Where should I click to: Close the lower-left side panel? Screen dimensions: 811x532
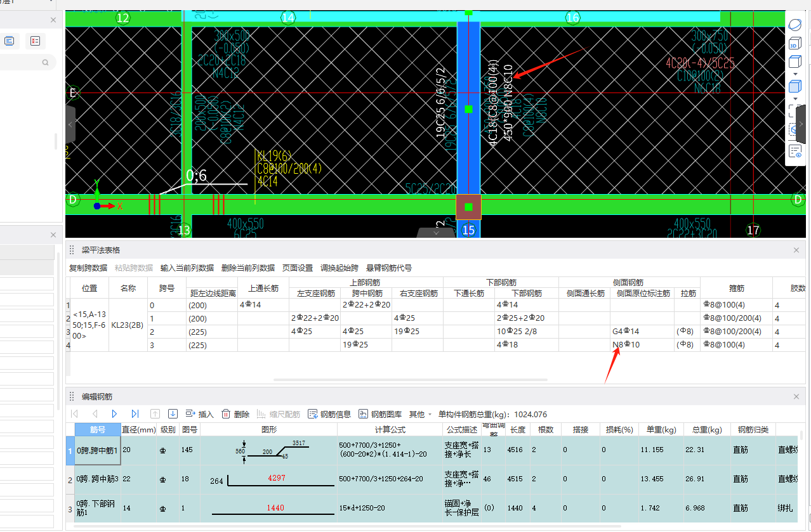(53, 235)
